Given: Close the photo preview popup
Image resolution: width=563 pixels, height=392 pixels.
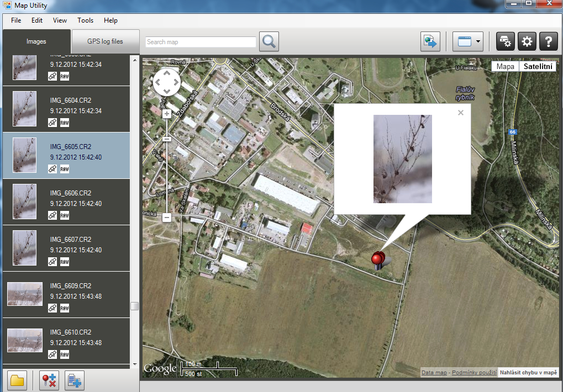Looking at the screenshot, I should coord(461,113).
